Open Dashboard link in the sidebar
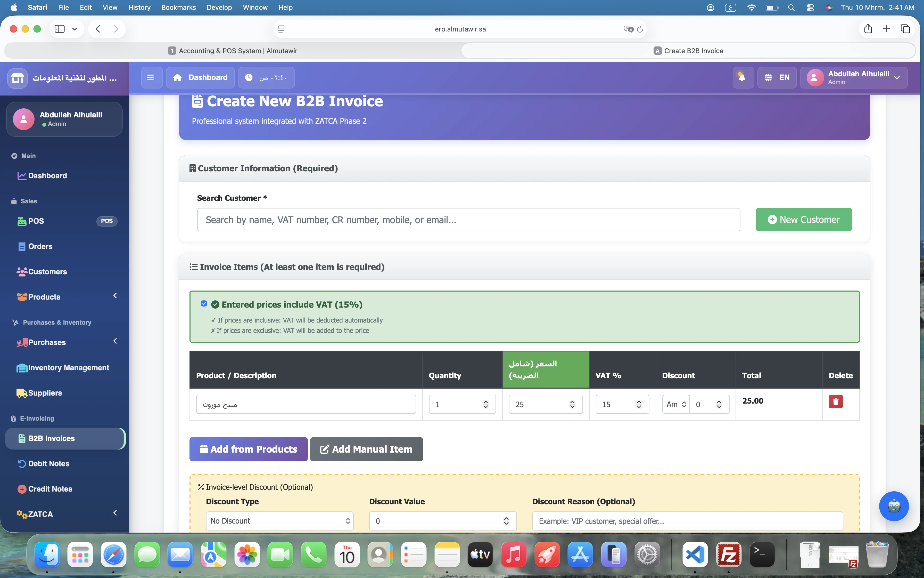This screenshot has width=924, height=578. point(65,176)
